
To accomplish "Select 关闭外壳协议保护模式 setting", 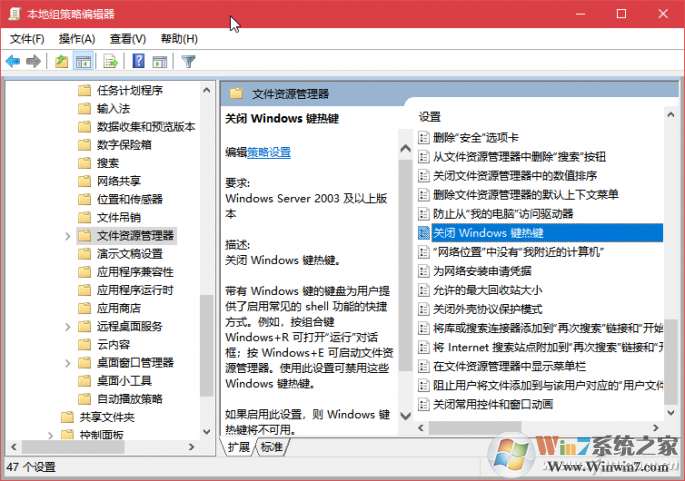I will [488, 309].
